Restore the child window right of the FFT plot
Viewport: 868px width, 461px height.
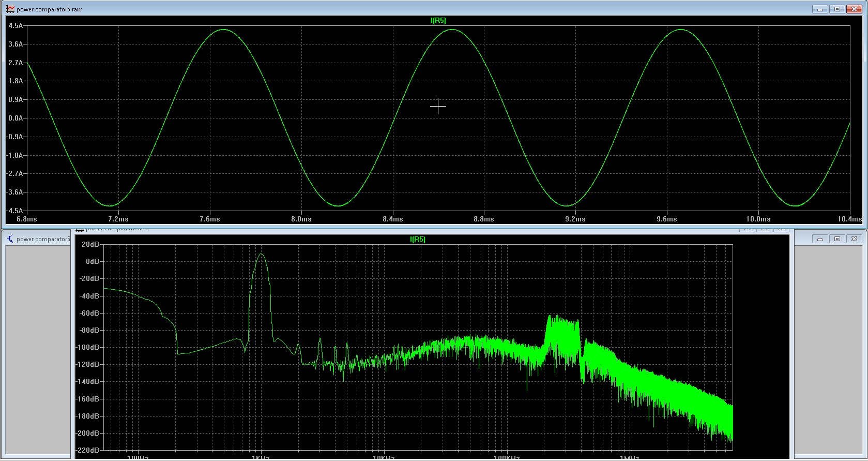pos(837,239)
